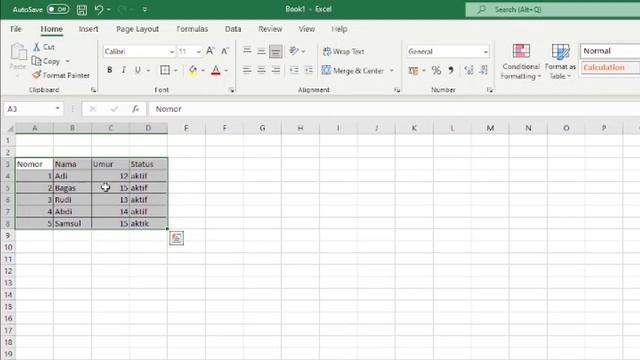
Task: Open Conditional Formatting menu
Action: pos(521,61)
